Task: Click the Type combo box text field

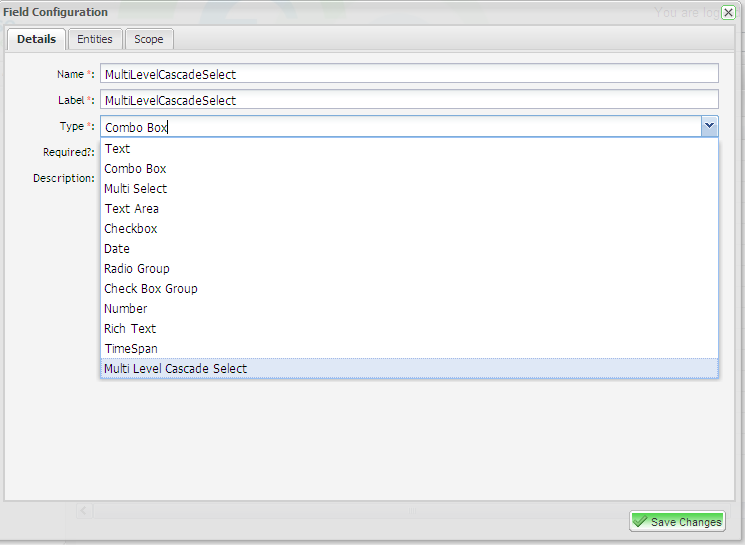Action: pos(400,127)
